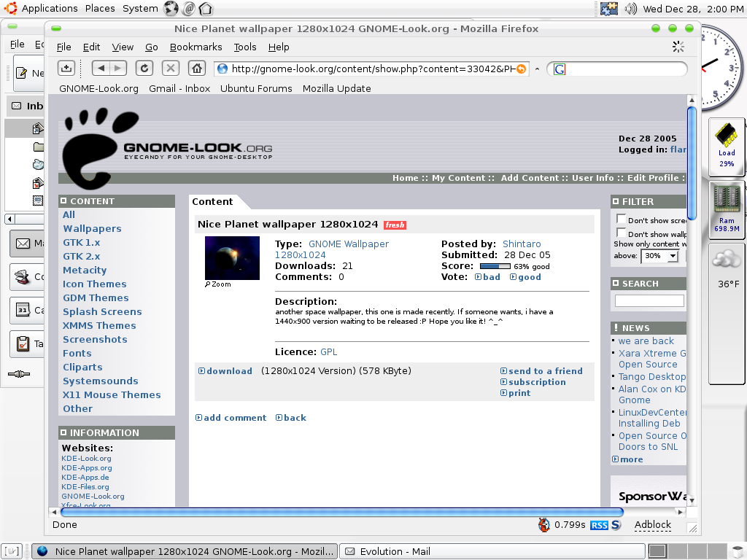Open Gmail - Inbox bookmark
The image size is (747, 560).
coord(179,88)
